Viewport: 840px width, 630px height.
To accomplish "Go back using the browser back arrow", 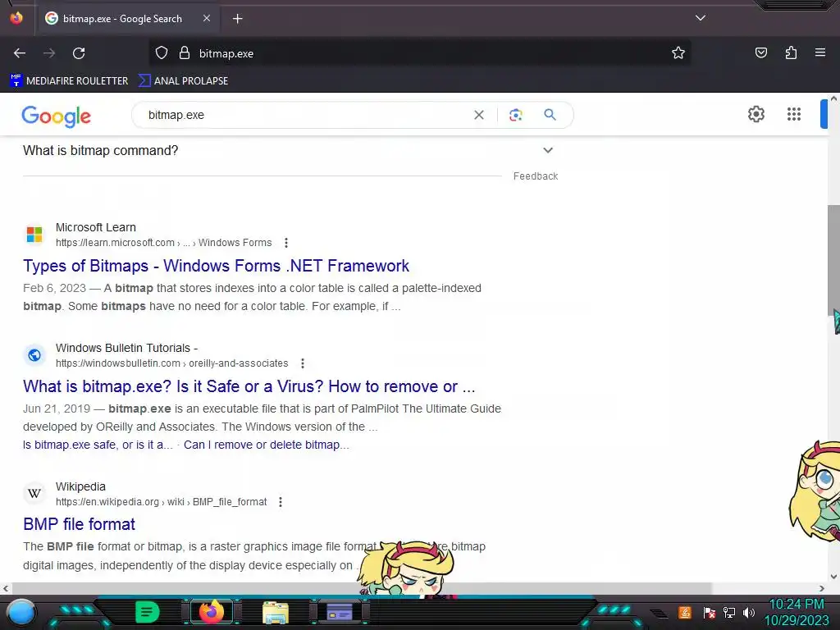I will pyautogui.click(x=20, y=53).
